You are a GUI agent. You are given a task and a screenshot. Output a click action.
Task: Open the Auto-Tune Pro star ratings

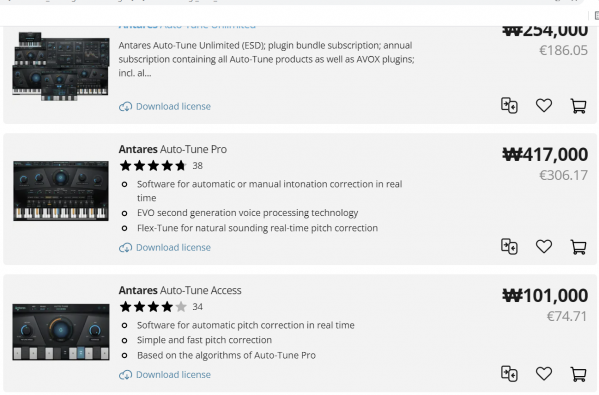pos(153,166)
